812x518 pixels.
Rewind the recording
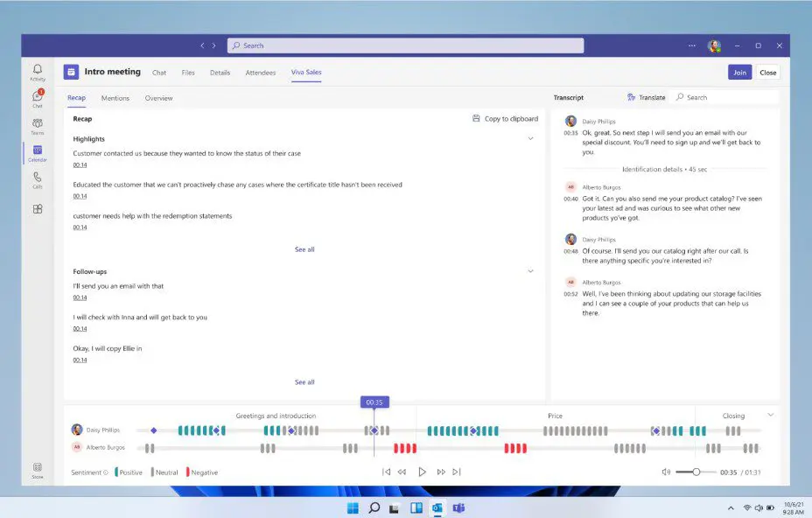[x=402, y=472]
